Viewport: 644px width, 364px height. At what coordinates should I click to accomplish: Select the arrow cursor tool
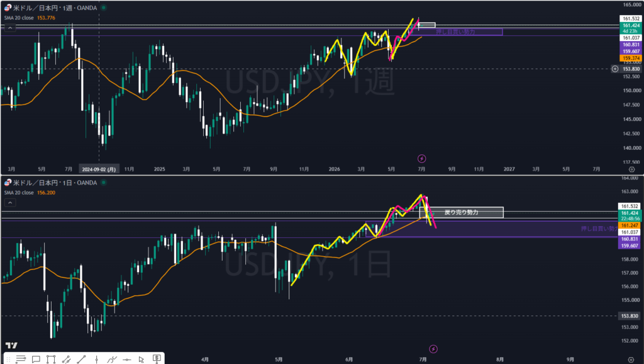pos(142,360)
